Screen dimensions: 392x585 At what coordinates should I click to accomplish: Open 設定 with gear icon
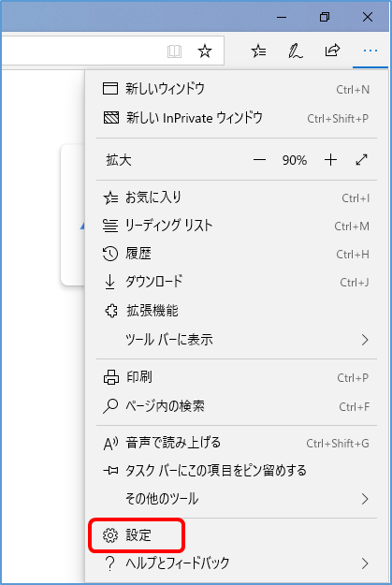coord(237,535)
